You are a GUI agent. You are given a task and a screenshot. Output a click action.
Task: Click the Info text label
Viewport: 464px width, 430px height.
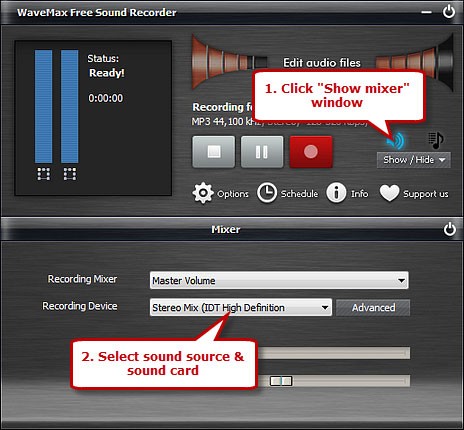coord(359,194)
